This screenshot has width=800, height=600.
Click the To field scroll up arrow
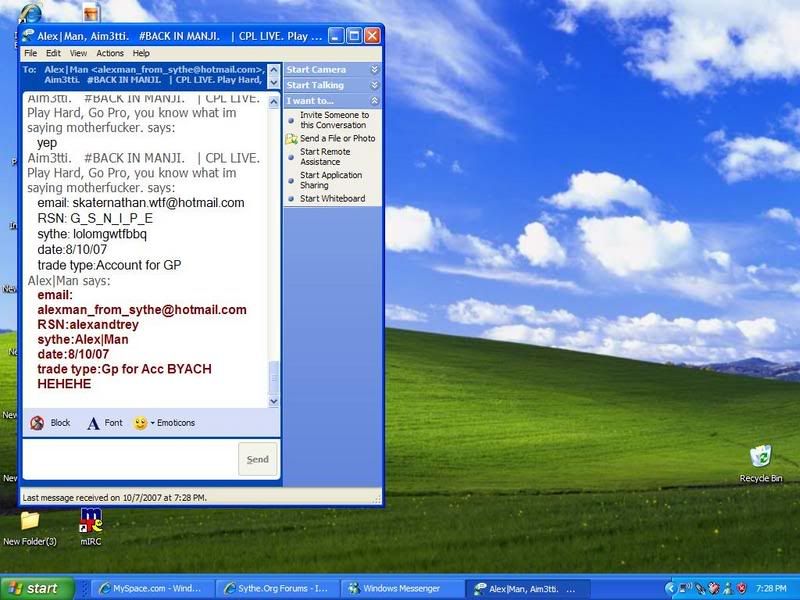[x=274, y=70]
